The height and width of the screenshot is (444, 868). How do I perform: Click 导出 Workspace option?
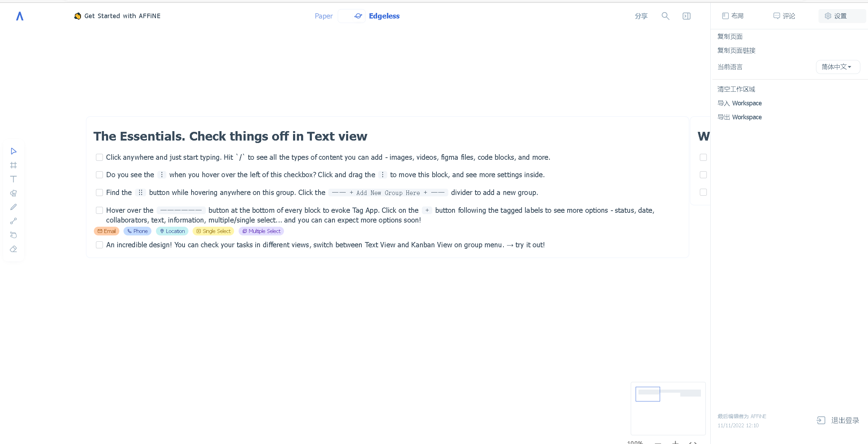pyautogui.click(x=739, y=117)
